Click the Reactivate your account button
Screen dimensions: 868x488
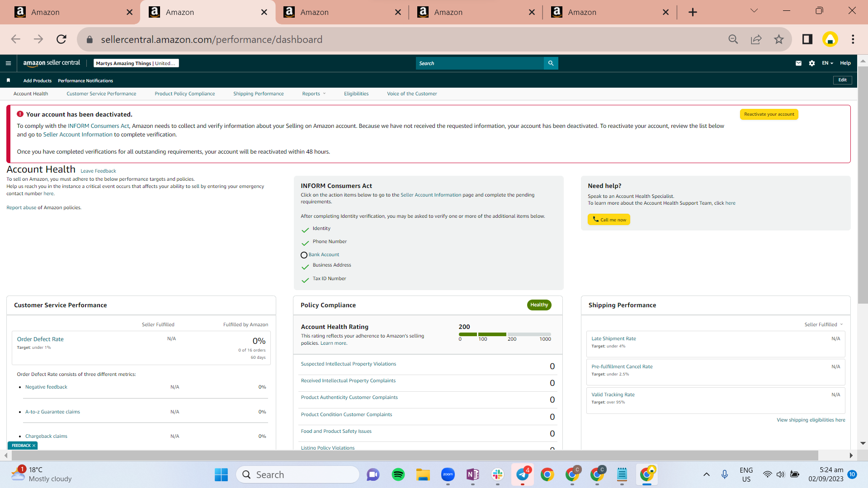(x=769, y=114)
